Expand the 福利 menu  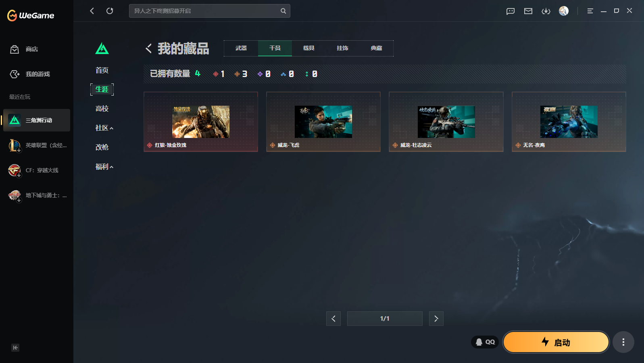[104, 167]
